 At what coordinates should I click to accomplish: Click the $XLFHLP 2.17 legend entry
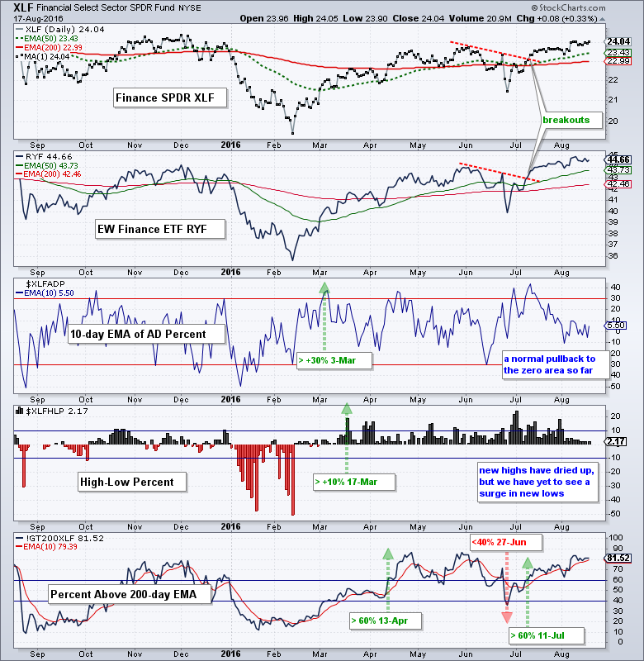pyautogui.click(x=52, y=411)
